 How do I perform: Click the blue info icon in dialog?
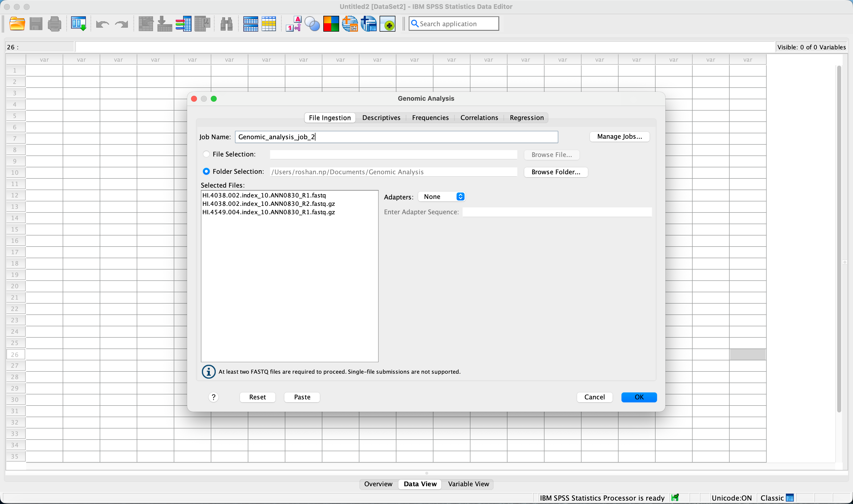pos(209,371)
